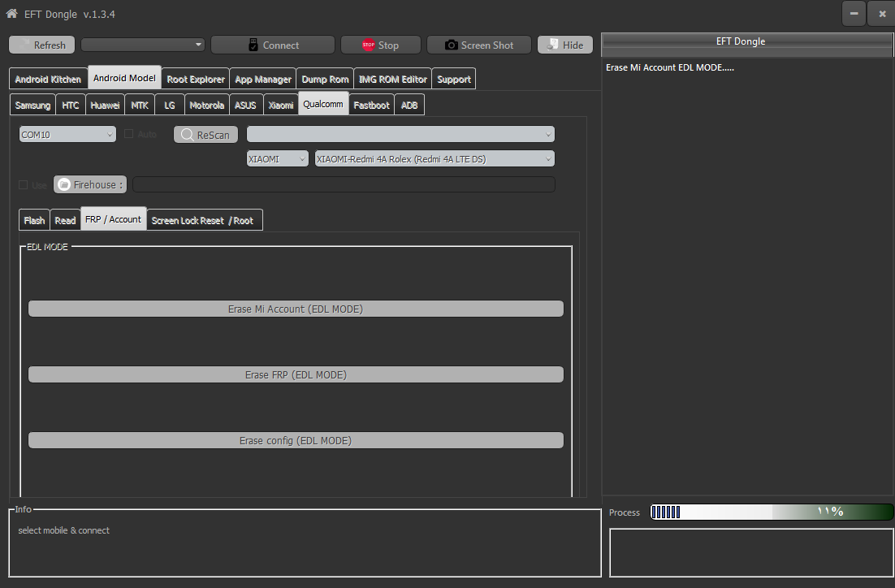Click the Connect button
Screen dimensions: 895x588
click(x=273, y=45)
